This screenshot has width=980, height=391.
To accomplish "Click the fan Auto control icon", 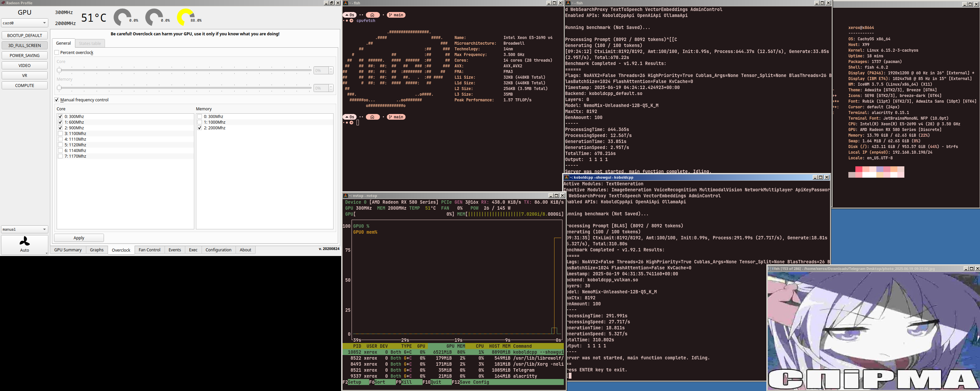I will point(24,241).
